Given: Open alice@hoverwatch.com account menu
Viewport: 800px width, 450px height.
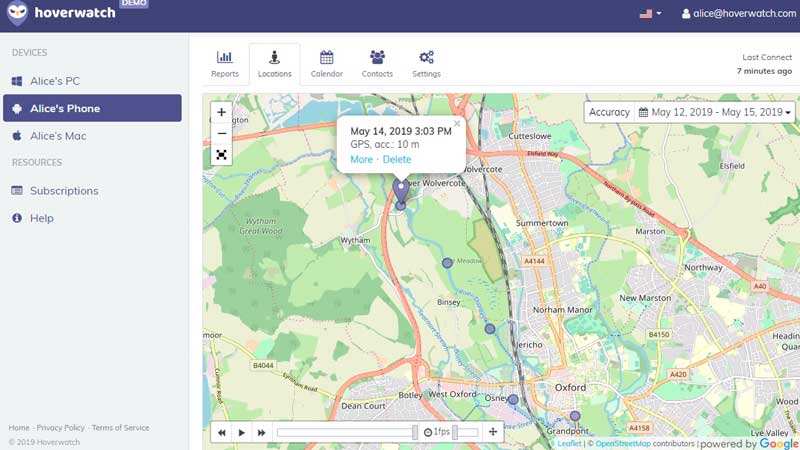Looking at the screenshot, I should (739, 14).
